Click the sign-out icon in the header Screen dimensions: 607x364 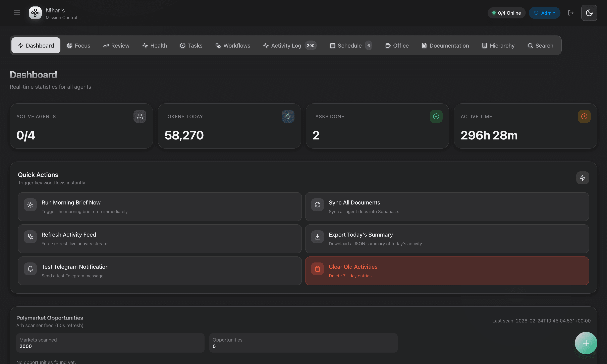pyautogui.click(x=571, y=13)
